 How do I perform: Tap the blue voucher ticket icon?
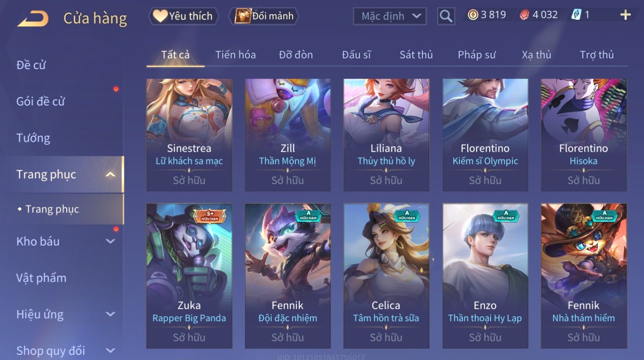pyautogui.click(x=576, y=15)
